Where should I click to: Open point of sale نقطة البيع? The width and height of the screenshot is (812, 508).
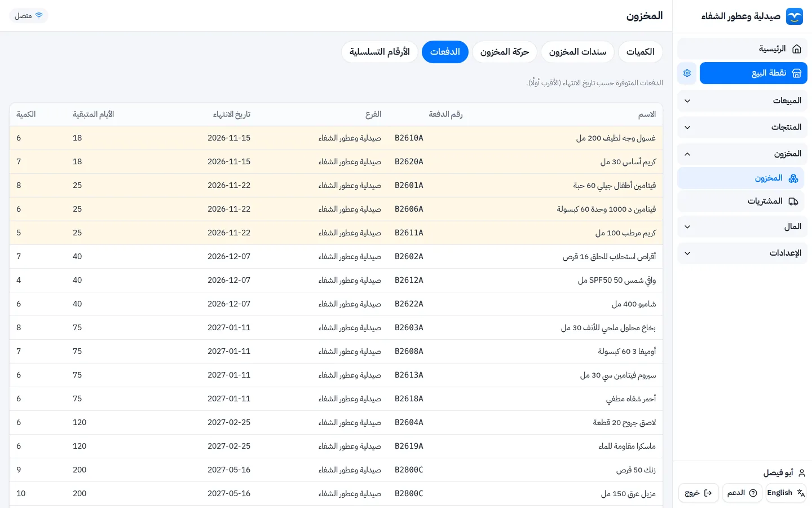click(x=753, y=73)
